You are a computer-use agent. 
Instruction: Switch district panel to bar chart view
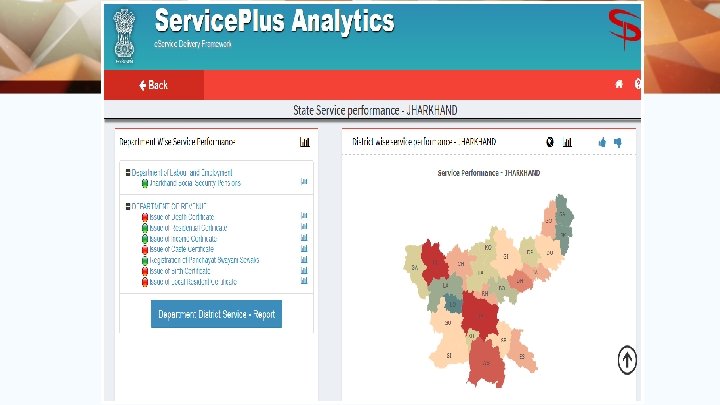point(568,142)
